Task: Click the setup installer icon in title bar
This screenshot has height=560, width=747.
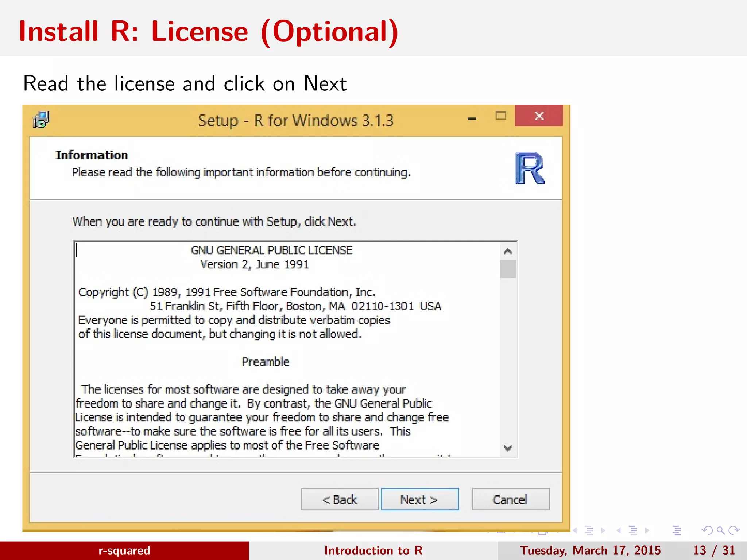Action: click(41, 120)
